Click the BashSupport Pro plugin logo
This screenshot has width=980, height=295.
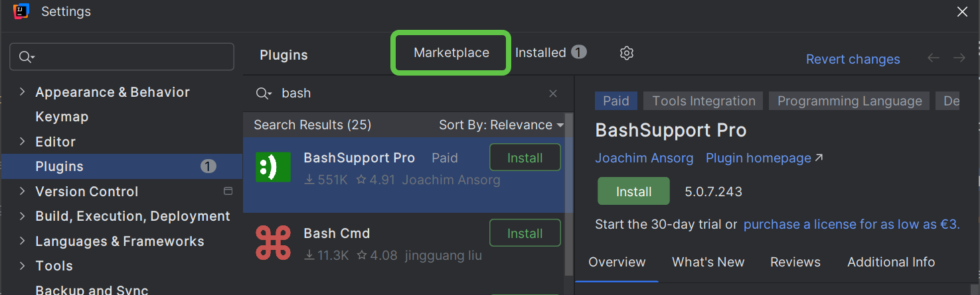(x=273, y=167)
